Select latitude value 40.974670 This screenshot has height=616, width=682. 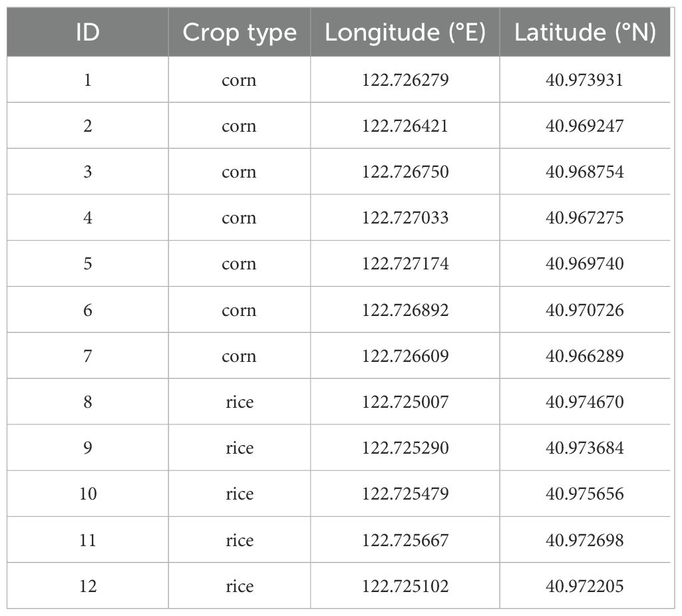[x=585, y=402]
